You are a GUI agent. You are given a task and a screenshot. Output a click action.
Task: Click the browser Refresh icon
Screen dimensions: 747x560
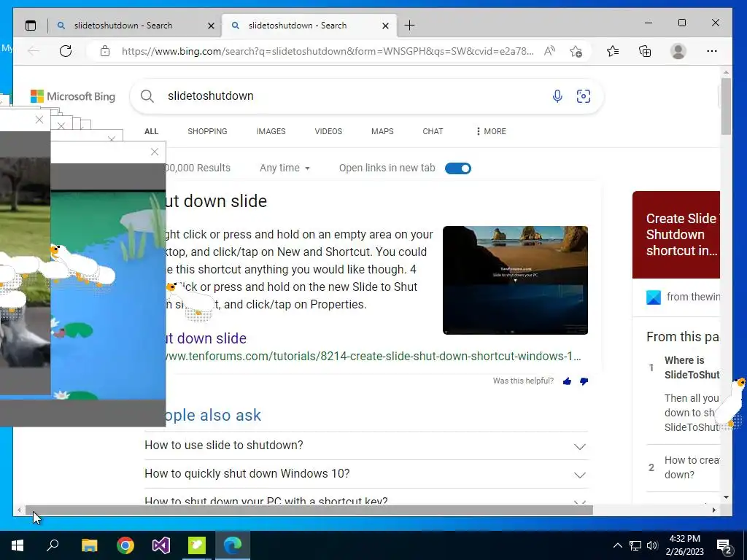click(66, 51)
